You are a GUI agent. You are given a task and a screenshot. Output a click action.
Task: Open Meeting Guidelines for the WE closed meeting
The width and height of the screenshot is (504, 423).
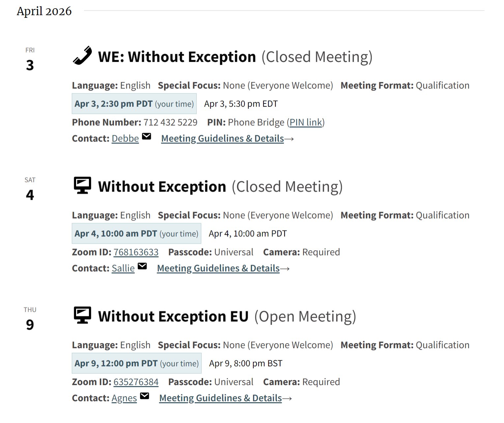(222, 138)
